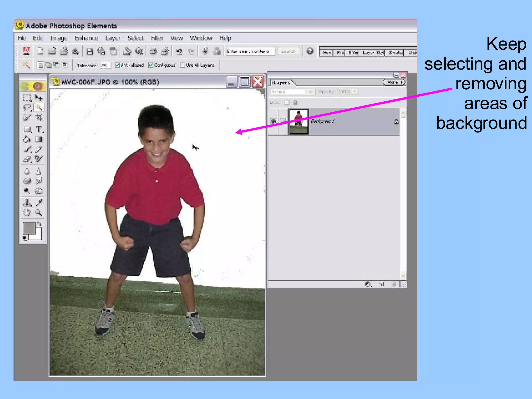Click the Print icon in shortcuts bar
Screen dimensions: 532x399
153,51
